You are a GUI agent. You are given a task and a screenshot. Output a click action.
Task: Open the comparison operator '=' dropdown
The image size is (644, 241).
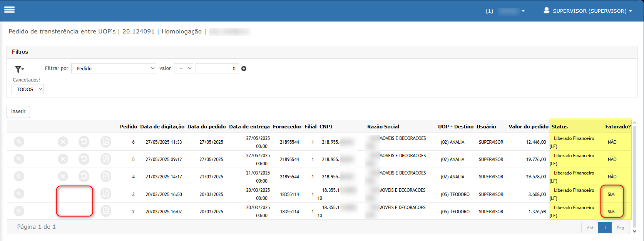pos(184,68)
